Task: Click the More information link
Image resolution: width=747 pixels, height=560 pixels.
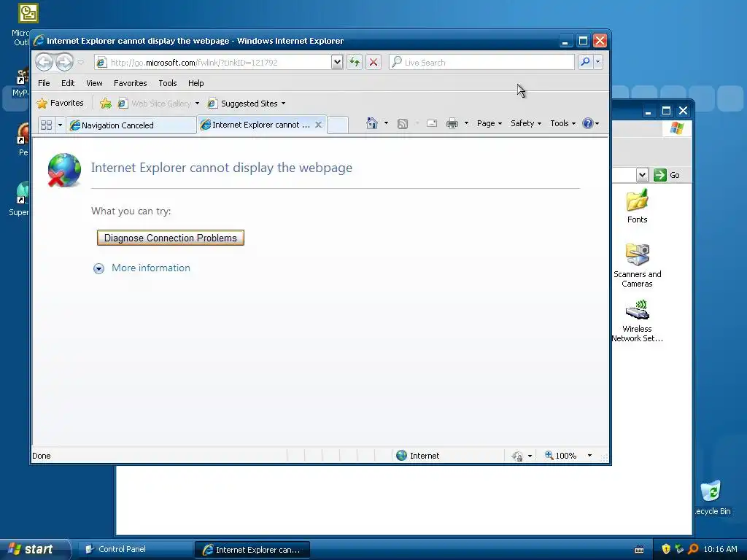Action: (x=151, y=268)
